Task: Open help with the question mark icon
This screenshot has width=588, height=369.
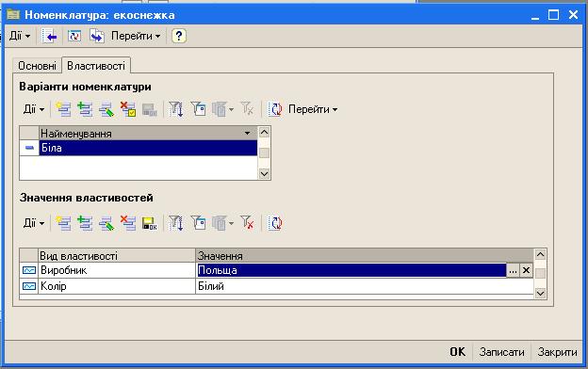Action: click(179, 36)
